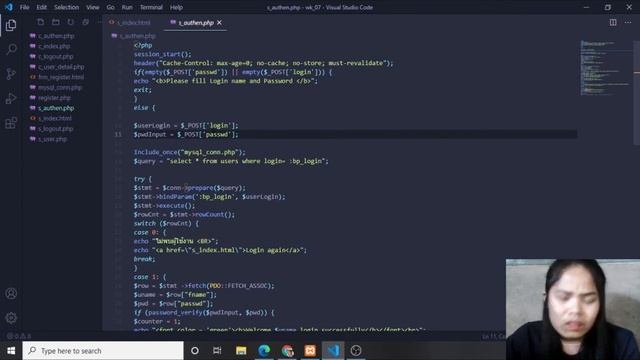Image resolution: width=640 pixels, height=360 pixels.
Task: Open the View menu
Action: [93, 7]
